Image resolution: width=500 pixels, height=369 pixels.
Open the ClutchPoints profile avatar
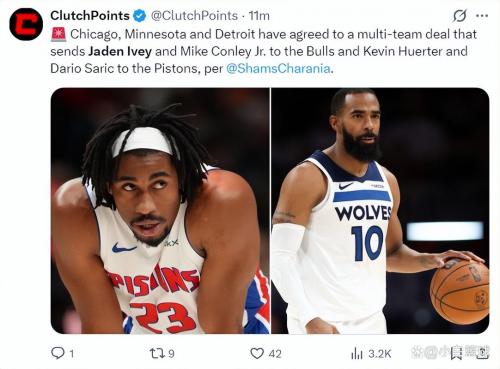click(26, 24)
